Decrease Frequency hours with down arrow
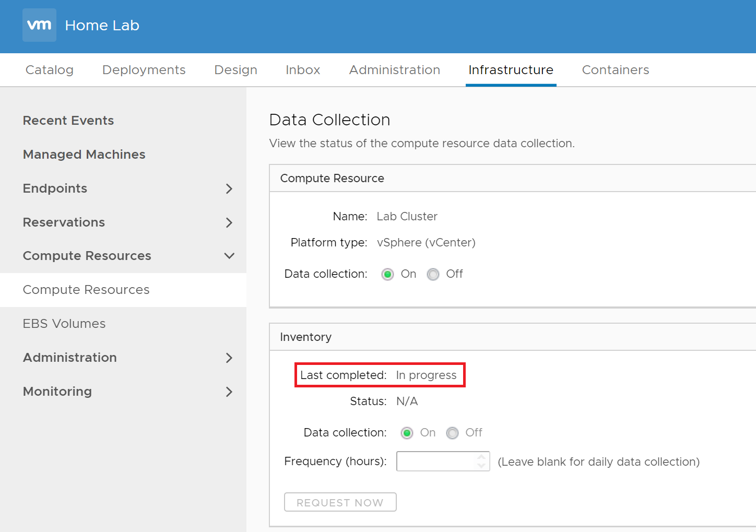 (481, 466)
